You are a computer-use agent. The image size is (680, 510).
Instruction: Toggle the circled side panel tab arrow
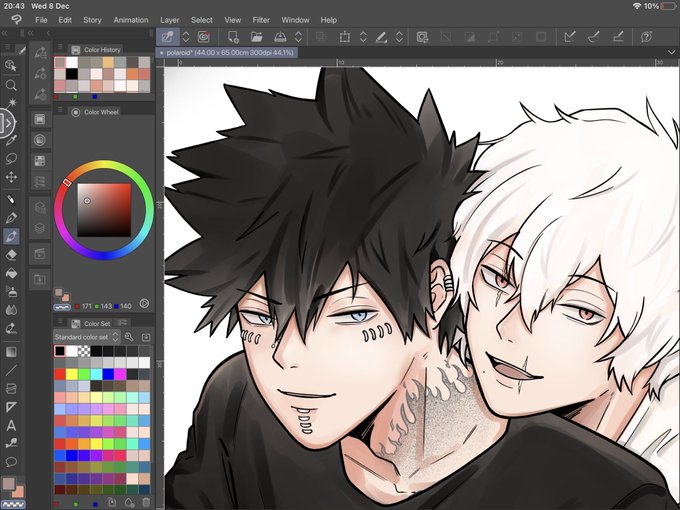coord(7,123)
